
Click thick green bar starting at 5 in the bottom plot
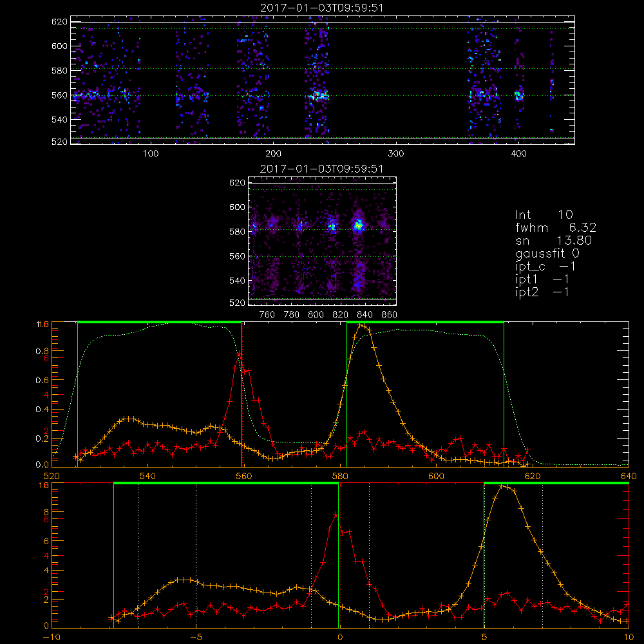point(556,484)
